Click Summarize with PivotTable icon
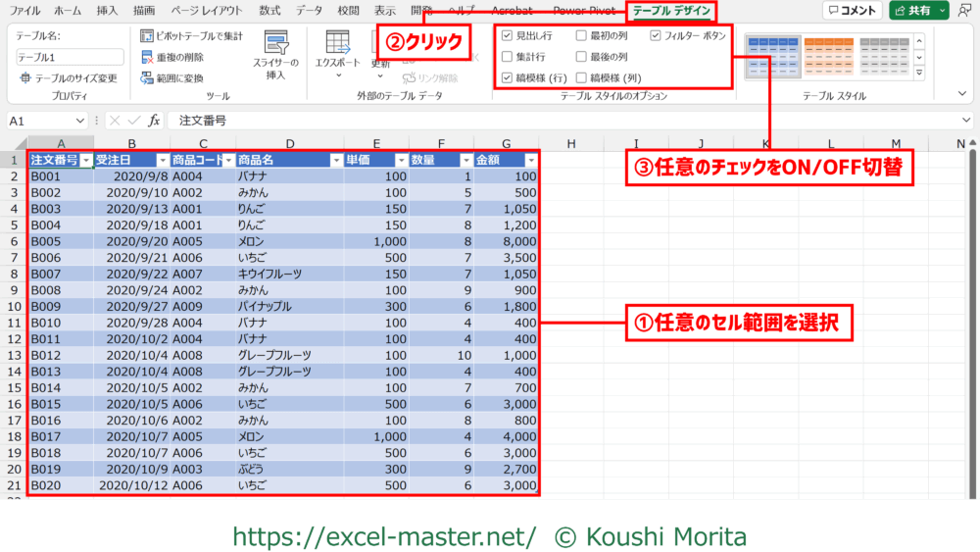The image size is (980, 552). coord(147,36)
